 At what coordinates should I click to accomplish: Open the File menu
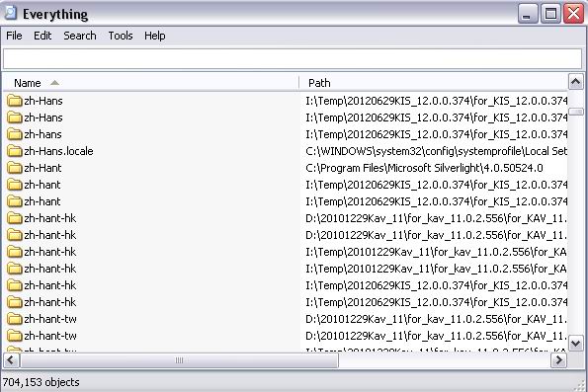(x=14, y=36)
